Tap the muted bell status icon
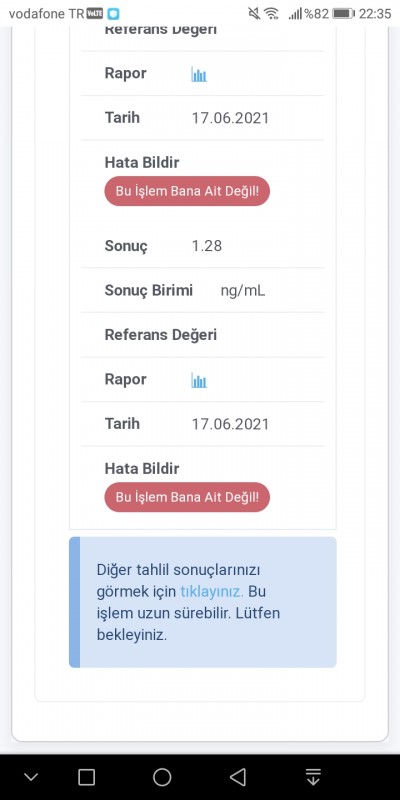Screen dimensions: 400x800 click(254, 13)
